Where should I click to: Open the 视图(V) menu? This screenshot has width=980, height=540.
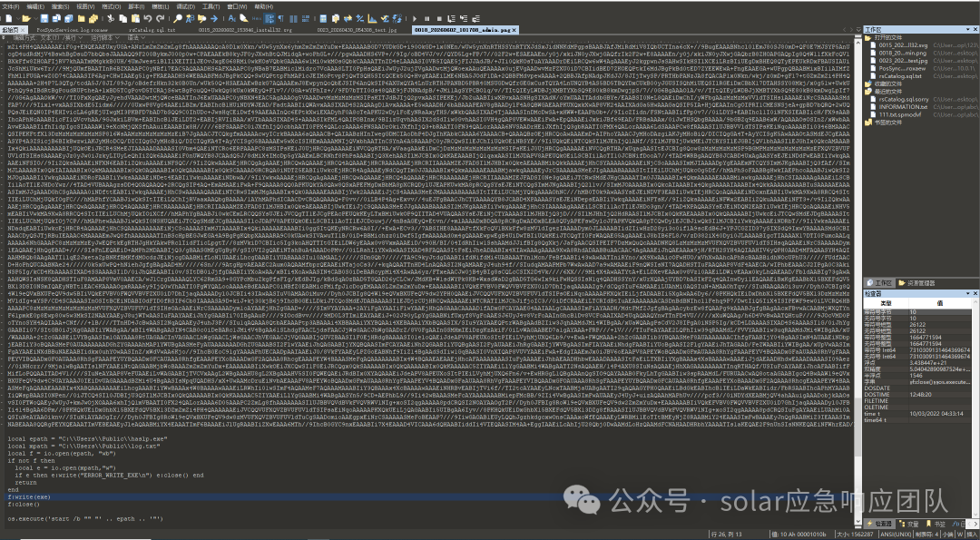coord(85,6)
